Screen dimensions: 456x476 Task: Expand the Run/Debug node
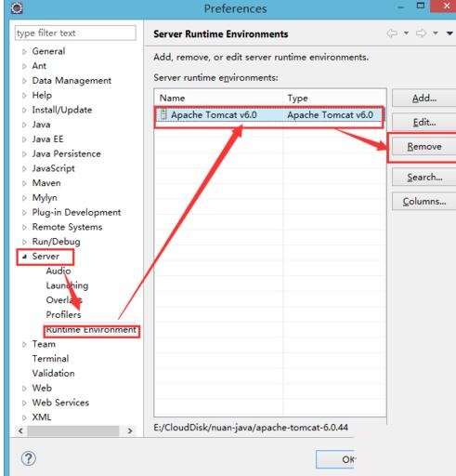[24, 242]
